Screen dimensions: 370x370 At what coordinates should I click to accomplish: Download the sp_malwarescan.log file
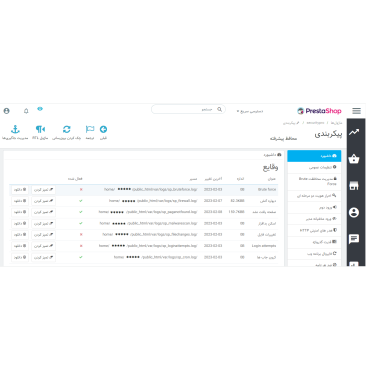click(x=20, y=224)
